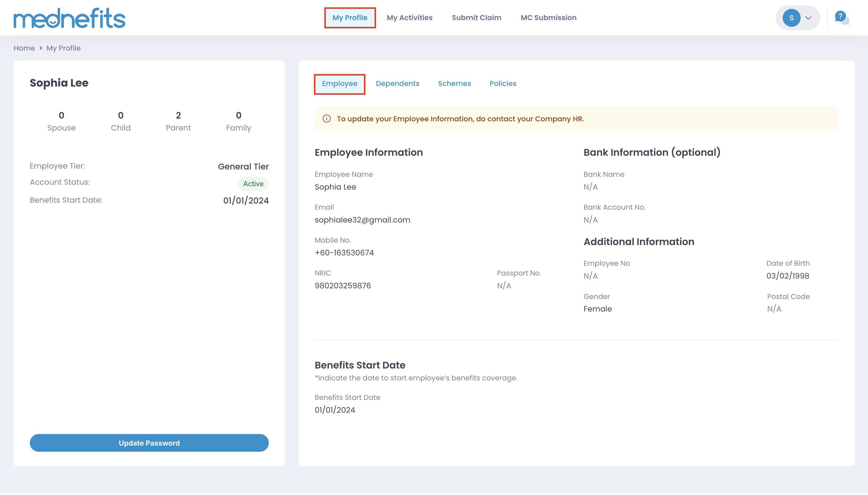Image resolution: width=868 pixels, height=495 pixels.
Task: Open the help chat icon
Action: (841, 17)
